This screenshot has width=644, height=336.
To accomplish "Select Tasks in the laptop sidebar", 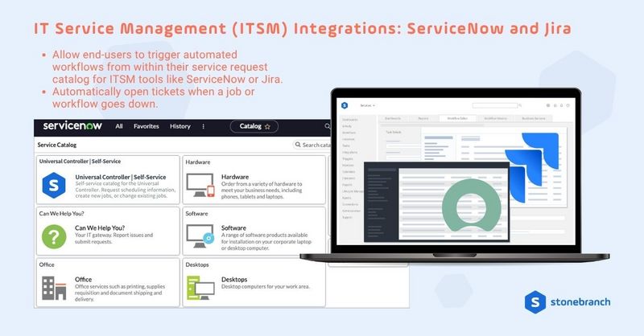I will coord(346,145).
